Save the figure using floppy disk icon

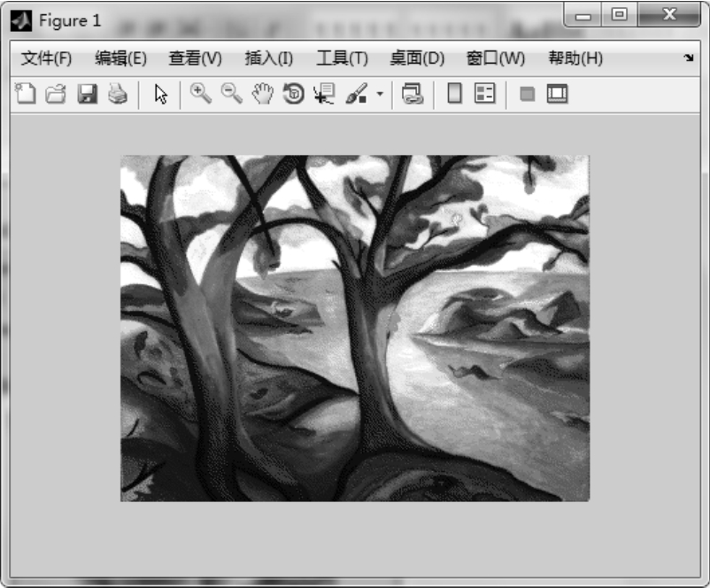pyautogui.click(x=87, y=94)
